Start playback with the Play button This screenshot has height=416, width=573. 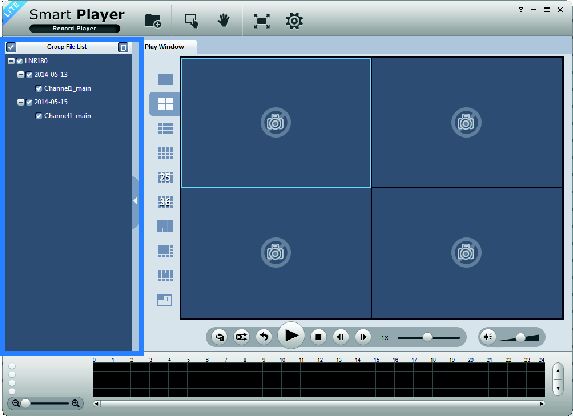pos(291,335)
